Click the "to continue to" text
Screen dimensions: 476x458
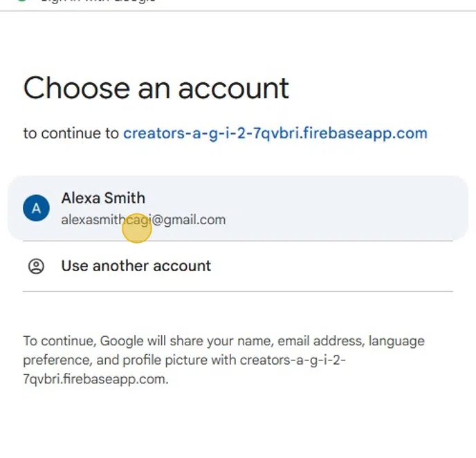pos(71,134)
